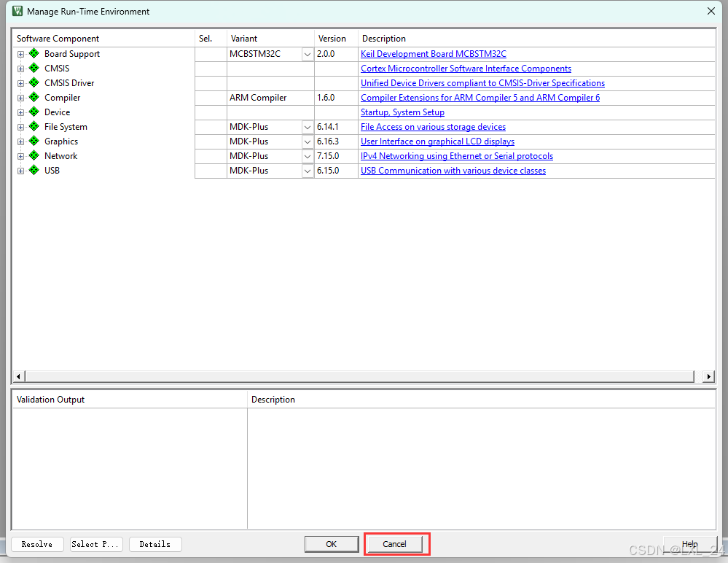Screen dimensions: 728x563
Task: Expand the Compiler tree node
Action: [20, 98]
